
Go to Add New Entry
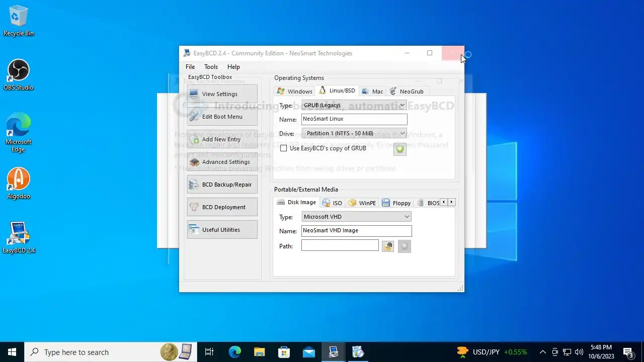click(x=222, y=139)
